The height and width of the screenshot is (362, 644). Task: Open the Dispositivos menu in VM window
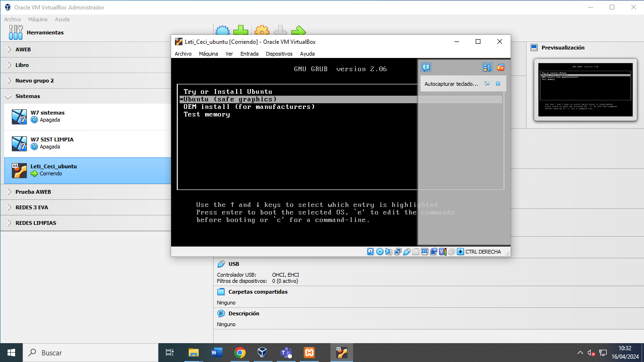pos(279,54)
